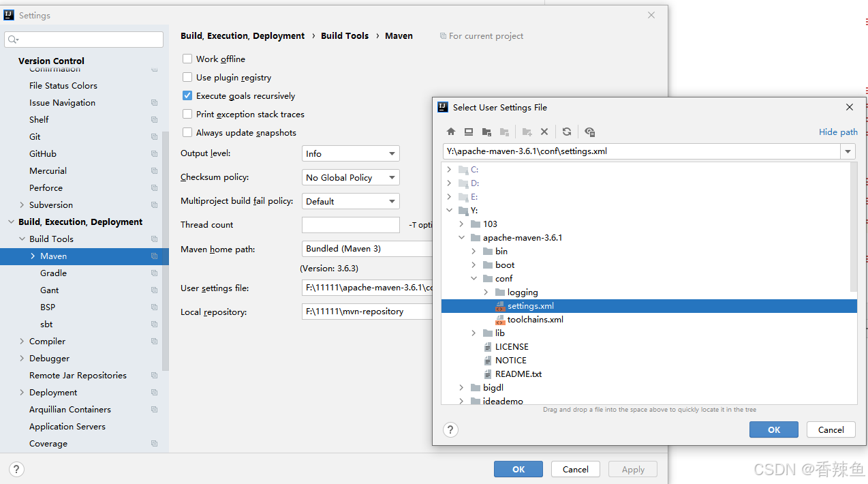Expand the D: drive node
868x484 pixels.
click(x=449, y=183)
